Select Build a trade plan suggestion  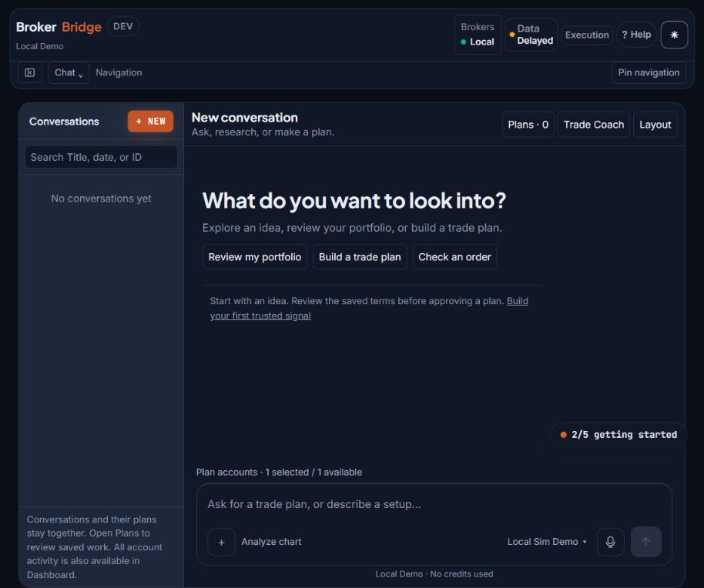click(360, 257)
